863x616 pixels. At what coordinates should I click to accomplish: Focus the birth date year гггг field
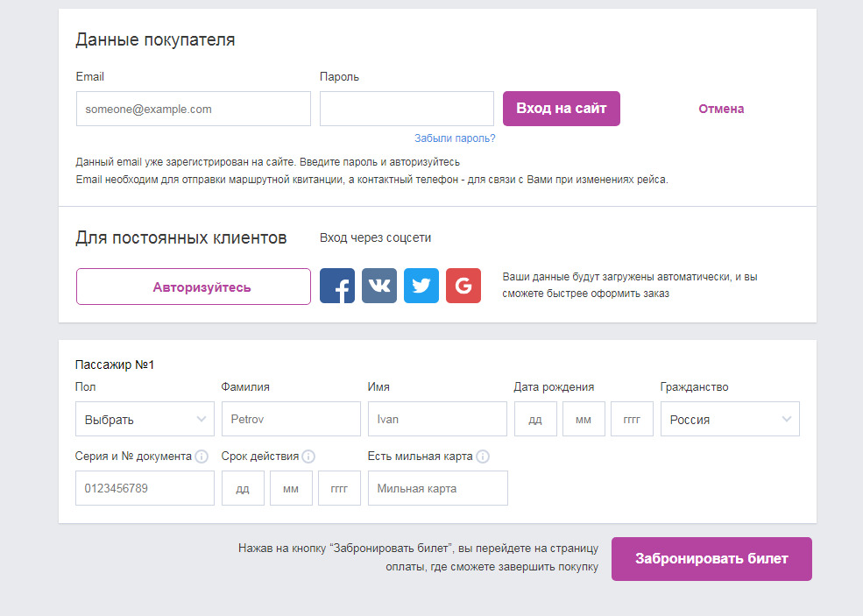click(x=632, y=419)
